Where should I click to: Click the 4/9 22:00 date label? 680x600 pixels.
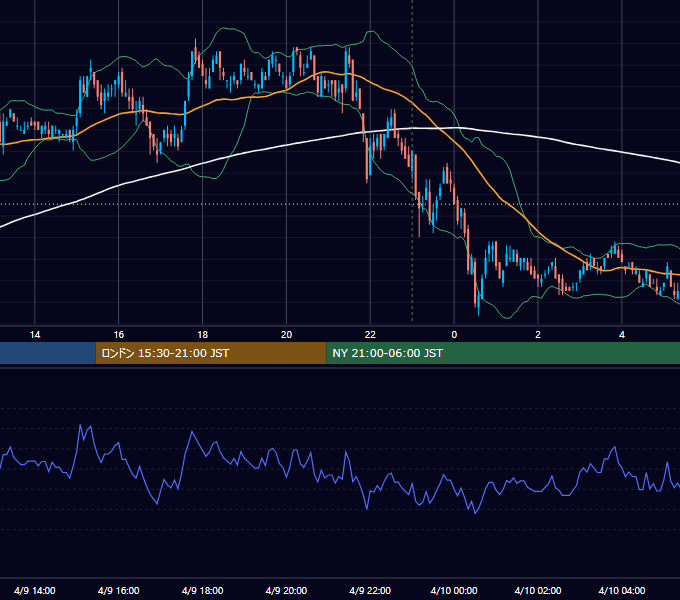pos(370,590)
